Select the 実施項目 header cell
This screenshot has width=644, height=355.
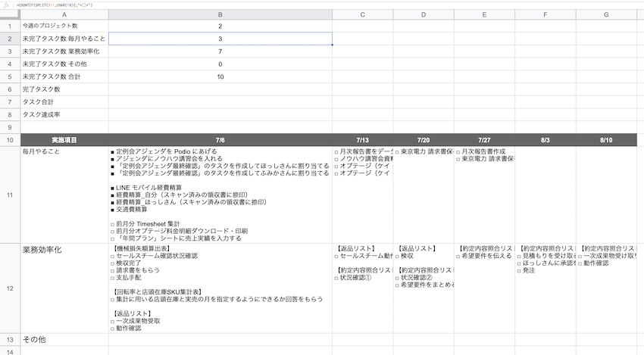click(64, 140)
